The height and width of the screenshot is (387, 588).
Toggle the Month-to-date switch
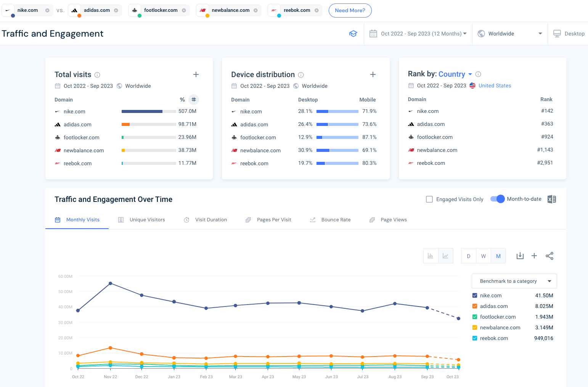[x=497, y=199]
